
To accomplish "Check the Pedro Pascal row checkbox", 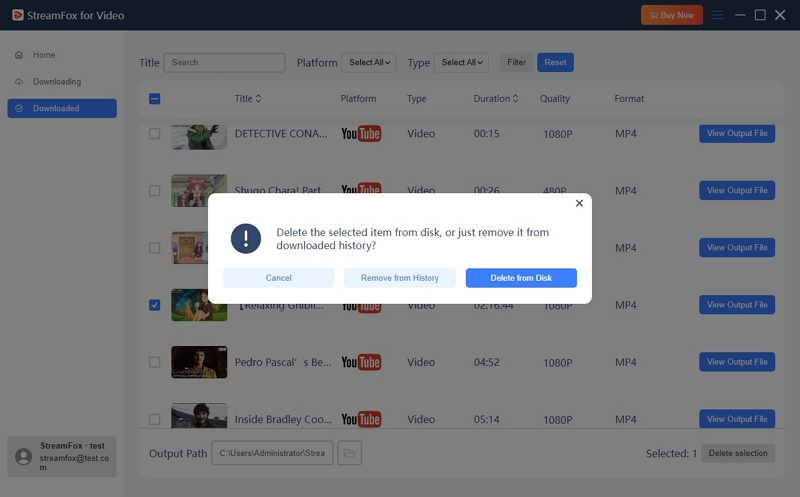I will [x=155, y=362].
